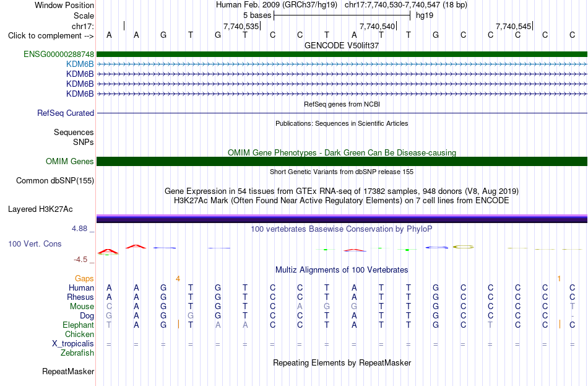Image resolution: width=588 pixels, height=386 pixels.
Task: Click 'Human Feb. 2009 (GRCh37/hg19)' text
Action: coord(277,5)
